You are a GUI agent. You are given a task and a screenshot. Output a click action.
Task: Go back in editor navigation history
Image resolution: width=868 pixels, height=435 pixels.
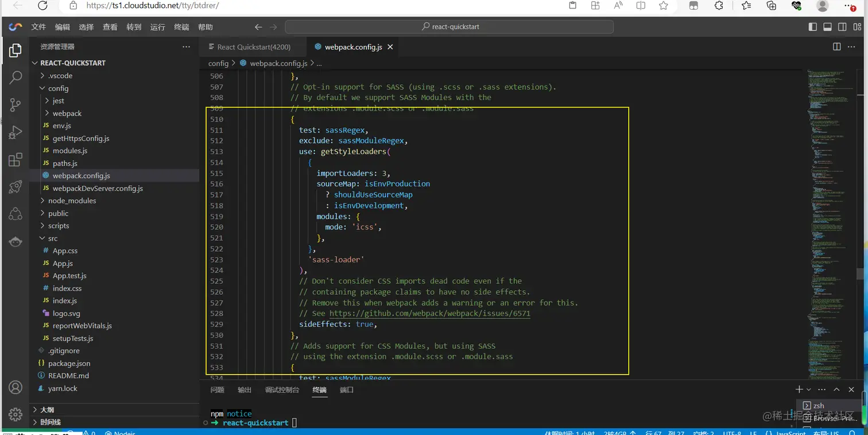point(258,27)
